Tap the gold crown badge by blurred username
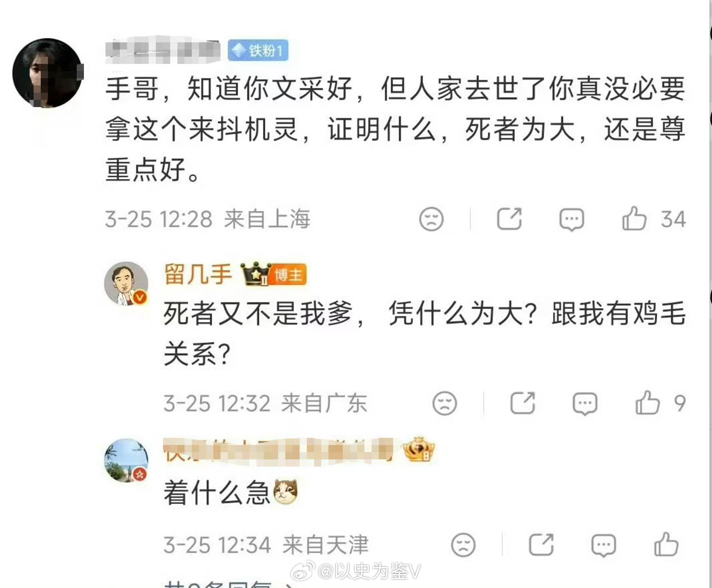712x588 pixels. click(419, 449)
